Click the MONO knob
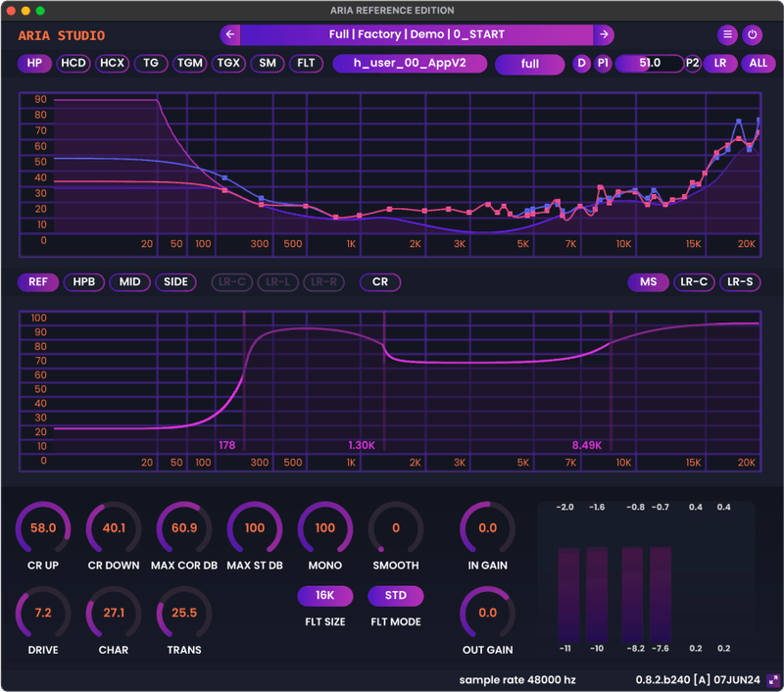Viewport: 784px width, 692px height. click(x=325, y=528)
